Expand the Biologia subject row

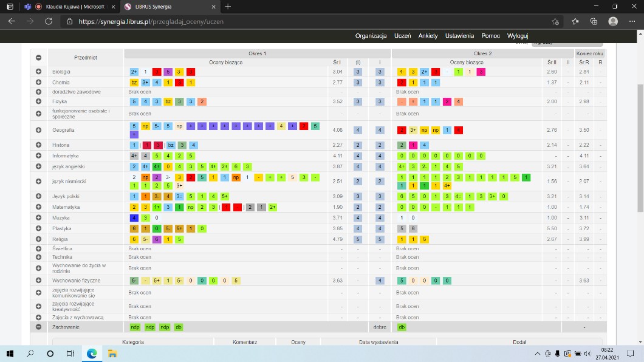click(39, 72)
